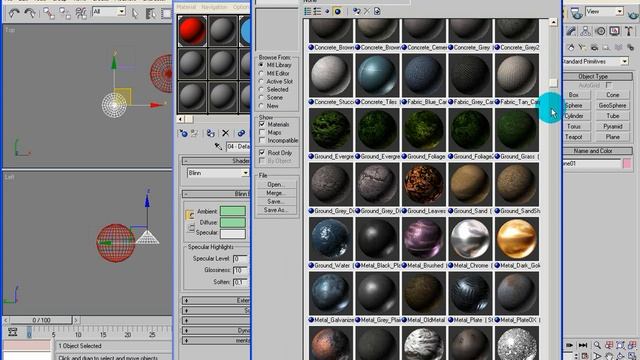Toggle the Root Only checkbox
The image size is (640, 360).
(x=262, y=153)
